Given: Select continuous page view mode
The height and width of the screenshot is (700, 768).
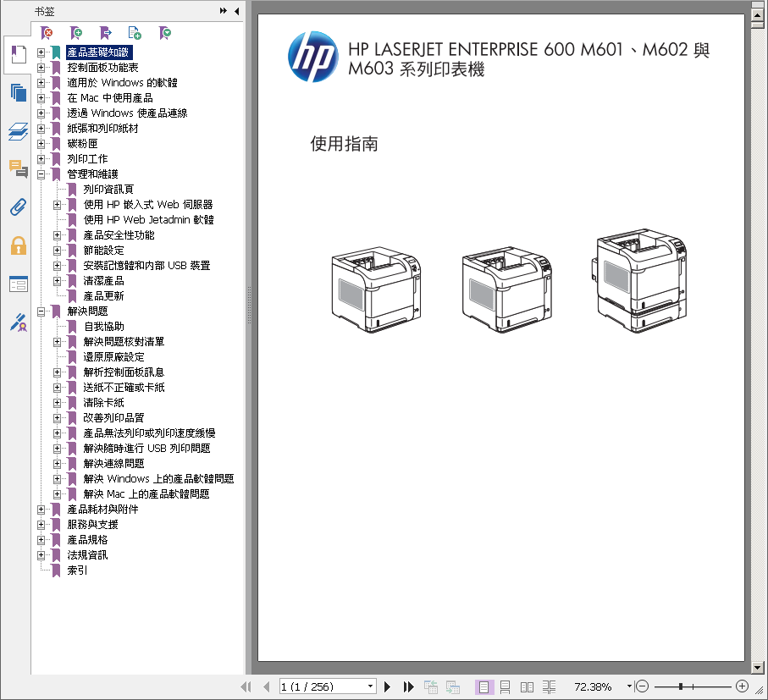Looking at the screenshot, I should [x=505, y=686].
